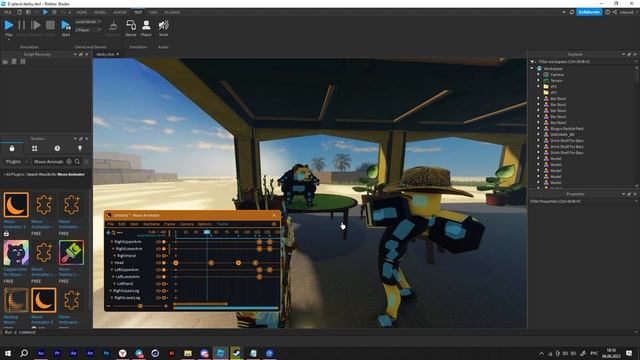Image resolution: width=640 pixels, height=360 pixels.
Task: Expand the Head track arrow
Action: pyautogui.click(x=112, y=263)
